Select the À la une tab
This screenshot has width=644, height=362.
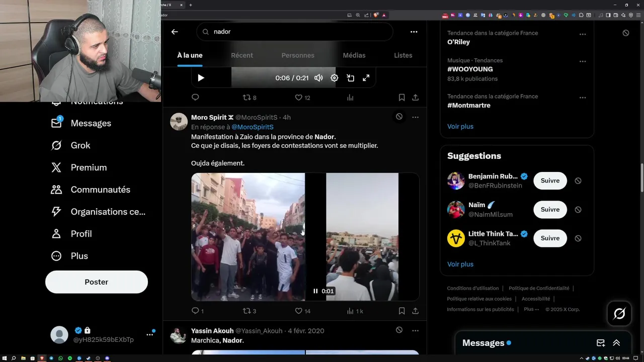pyautogui.click(x=190, y=55)
